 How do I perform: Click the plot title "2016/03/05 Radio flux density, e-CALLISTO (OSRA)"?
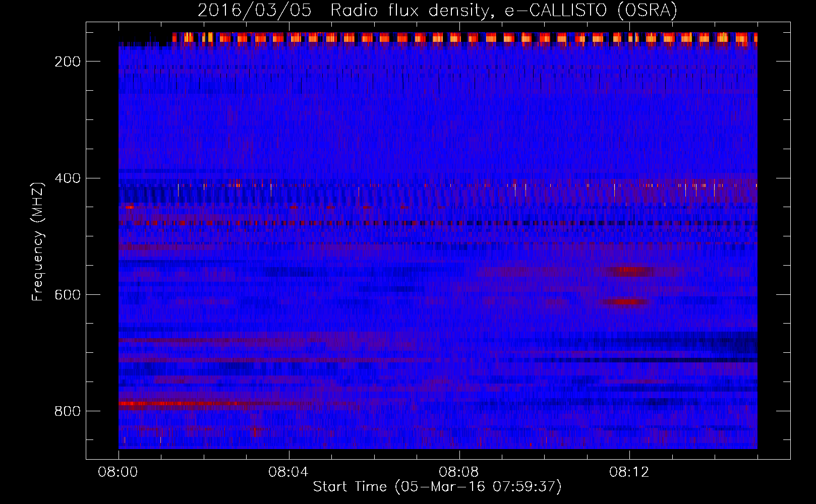[x=437, y=11]
